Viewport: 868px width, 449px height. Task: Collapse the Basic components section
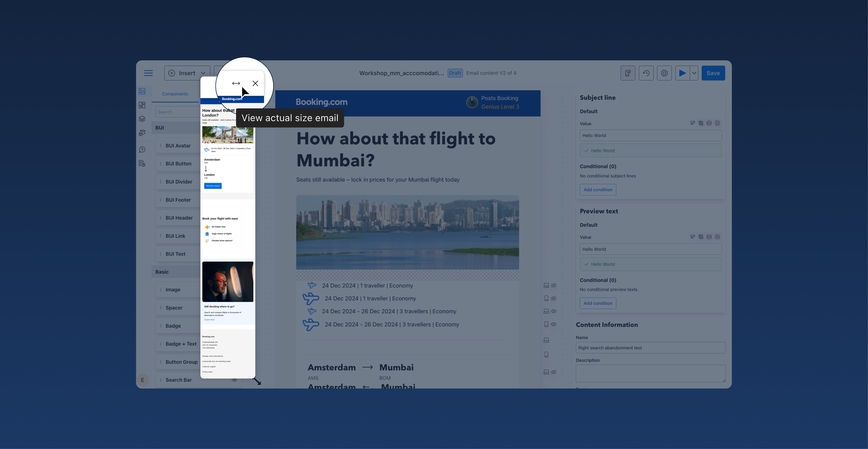(x=176, y=272)
